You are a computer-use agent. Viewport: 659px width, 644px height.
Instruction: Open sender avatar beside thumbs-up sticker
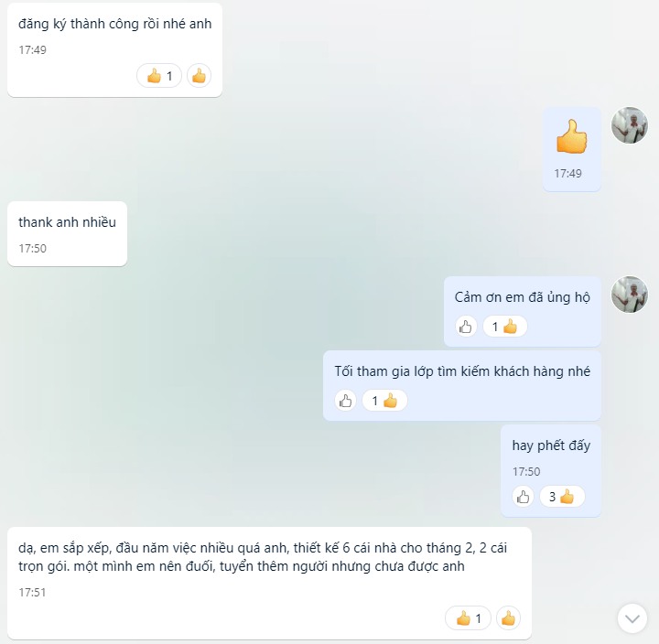click(629, 125)
